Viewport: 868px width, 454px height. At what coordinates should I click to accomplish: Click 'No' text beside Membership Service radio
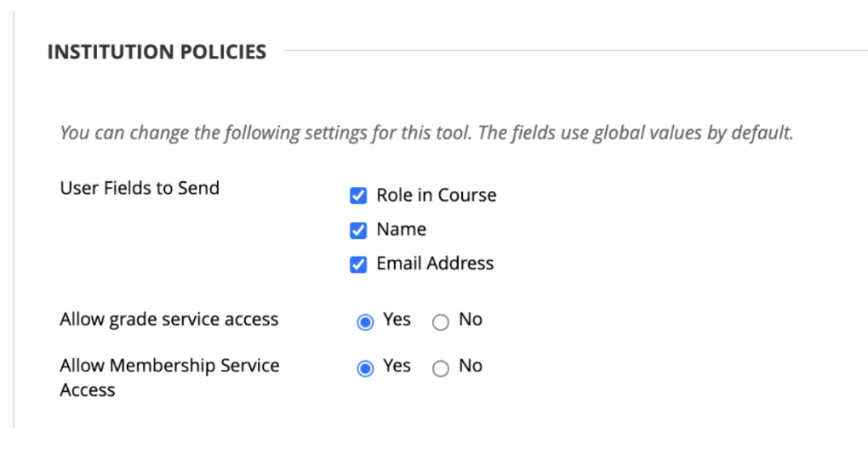471,366
